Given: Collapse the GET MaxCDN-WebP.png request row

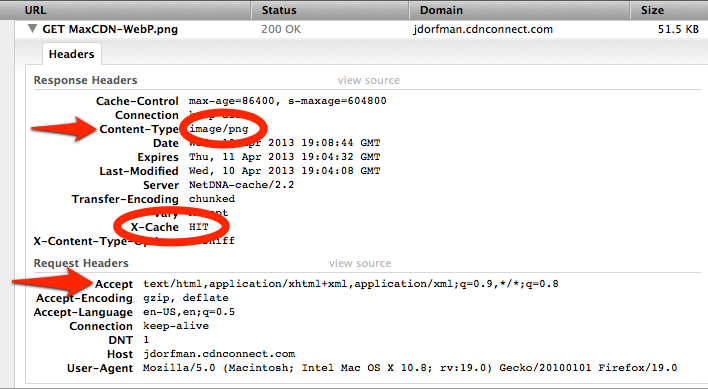Looking at the screenshot, I should [x=32, y=29].
